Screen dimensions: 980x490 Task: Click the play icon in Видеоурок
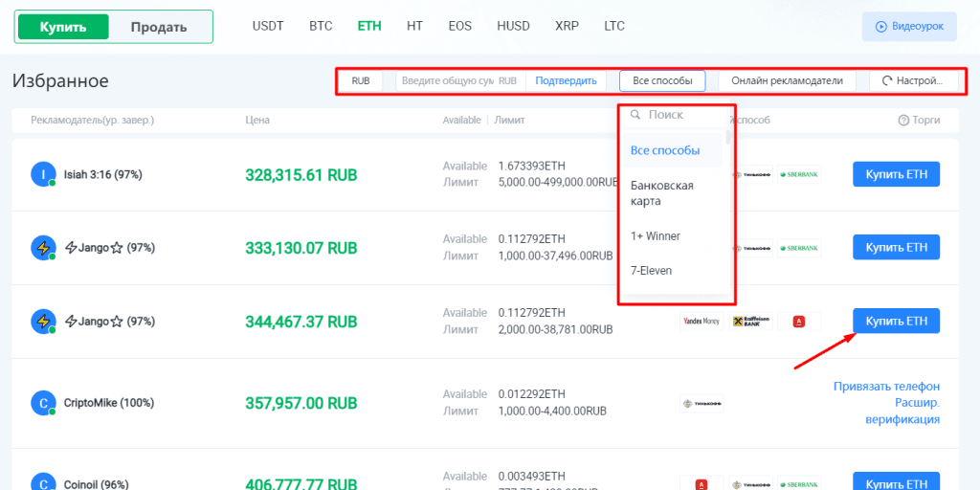(x=881, y=26)
